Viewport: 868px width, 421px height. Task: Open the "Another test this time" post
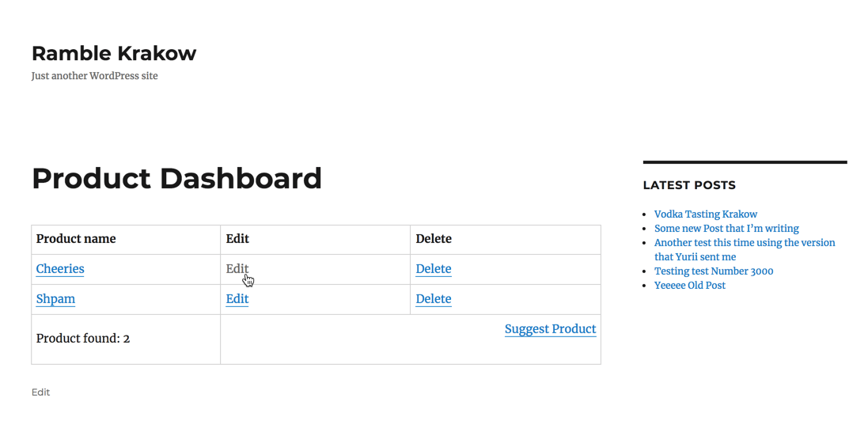click(744, 243)
